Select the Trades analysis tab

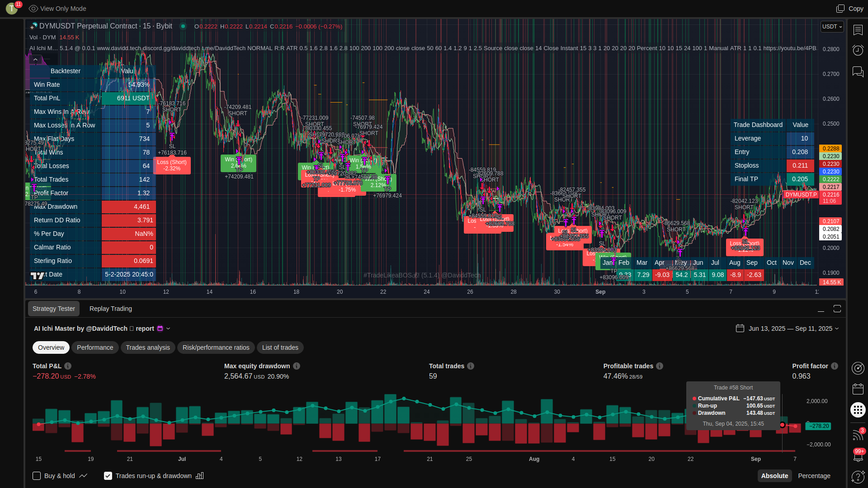tap(148, 347)
